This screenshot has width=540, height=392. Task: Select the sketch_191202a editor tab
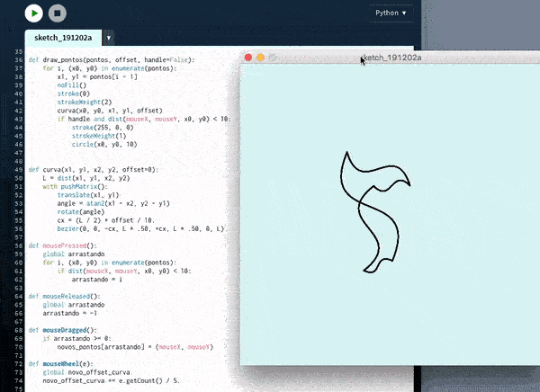tap(64, 39)
